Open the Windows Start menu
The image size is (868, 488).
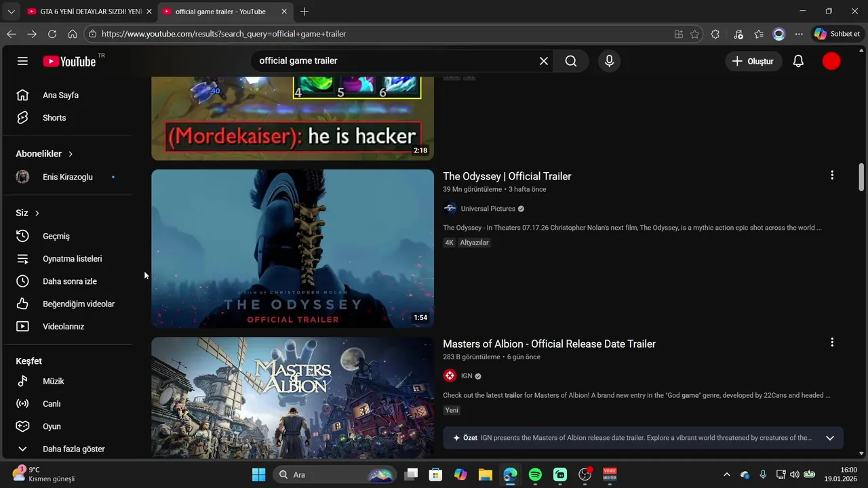click(x=258, y=474)
